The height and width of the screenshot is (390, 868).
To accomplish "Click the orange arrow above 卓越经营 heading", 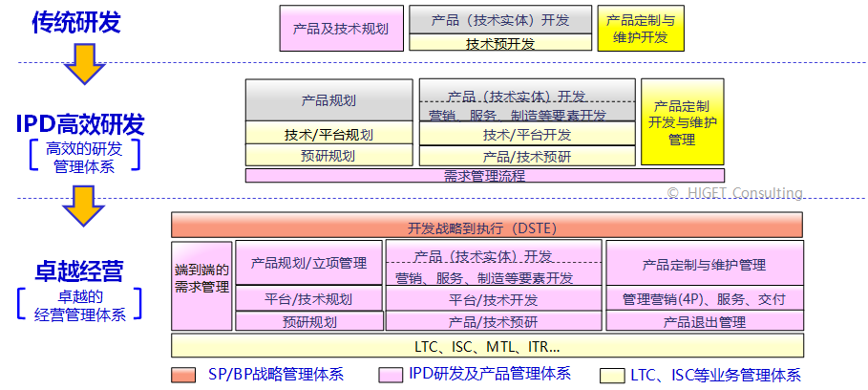I will (83, 206).
